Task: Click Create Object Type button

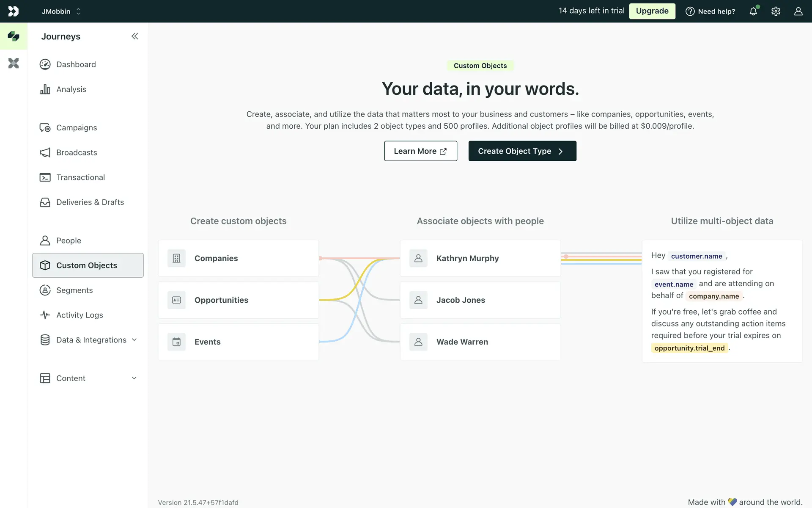Action: click(x=522, y=151)
